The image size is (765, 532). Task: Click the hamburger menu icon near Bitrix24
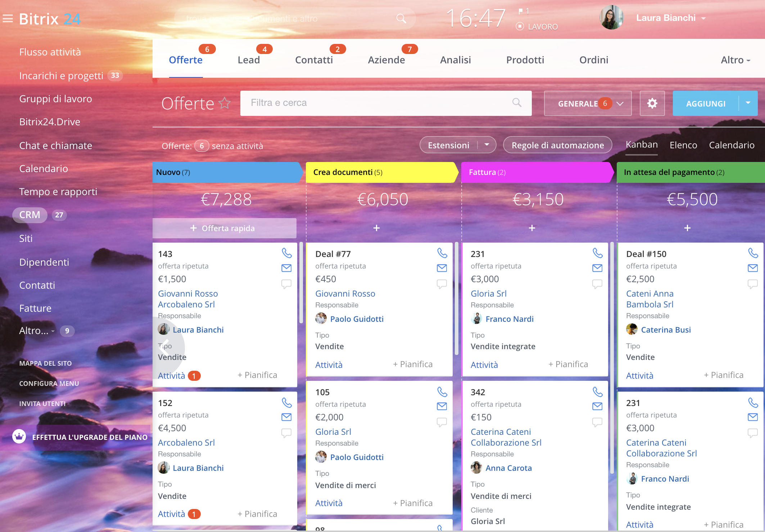click(8, 18)
